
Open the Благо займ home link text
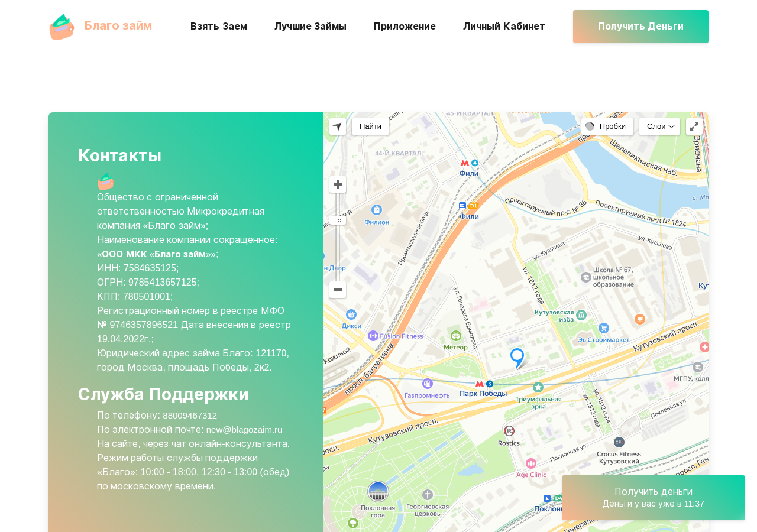[118, 25]
